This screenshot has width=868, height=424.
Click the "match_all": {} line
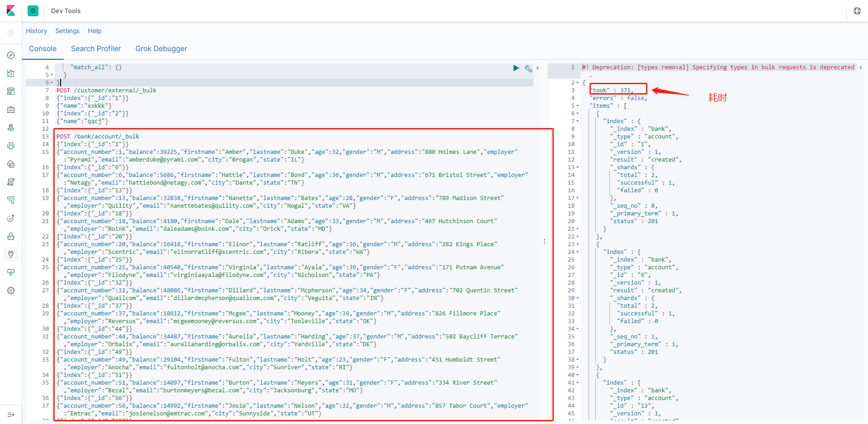coord(96,67)
